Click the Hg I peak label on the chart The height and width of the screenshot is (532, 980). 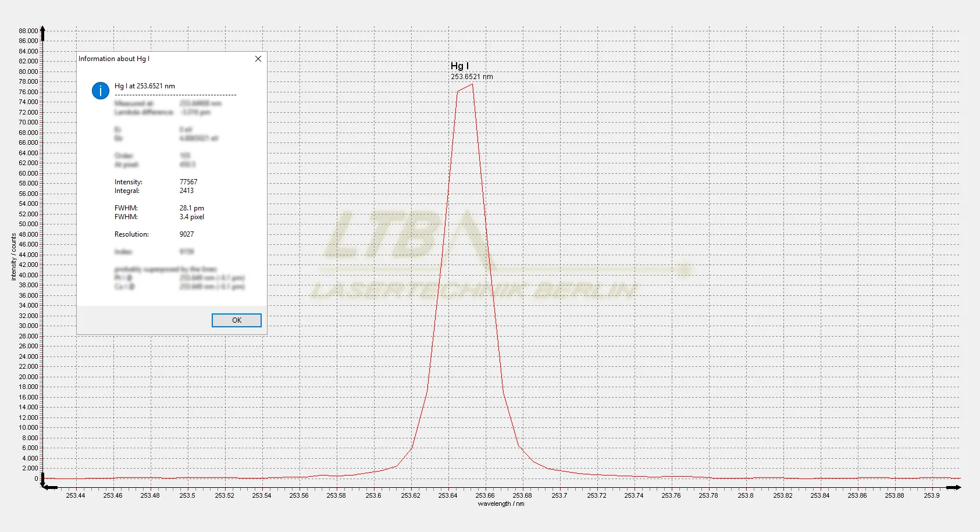(x=459, y=66)
